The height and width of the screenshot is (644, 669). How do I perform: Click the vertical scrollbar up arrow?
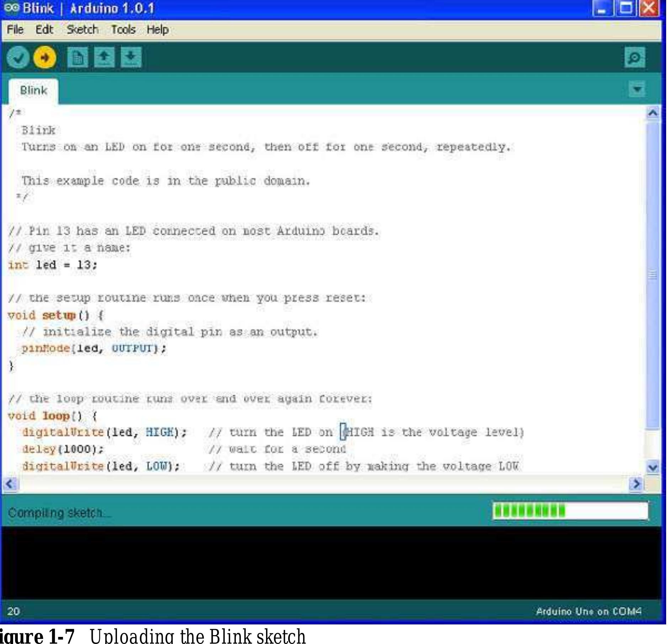tap(653, 113)
